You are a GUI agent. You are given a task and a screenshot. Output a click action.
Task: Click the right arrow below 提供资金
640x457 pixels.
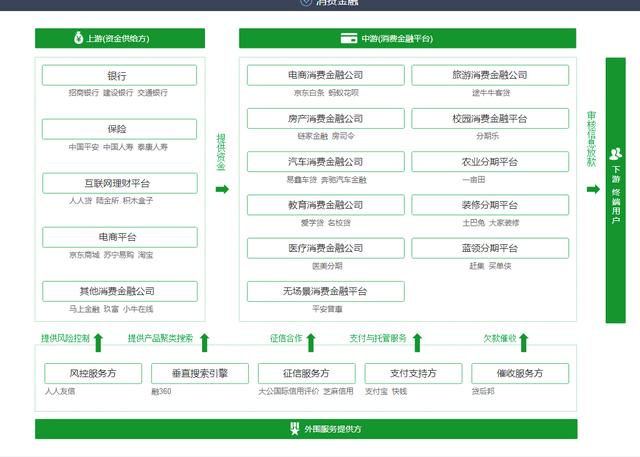tap(222, 189)
